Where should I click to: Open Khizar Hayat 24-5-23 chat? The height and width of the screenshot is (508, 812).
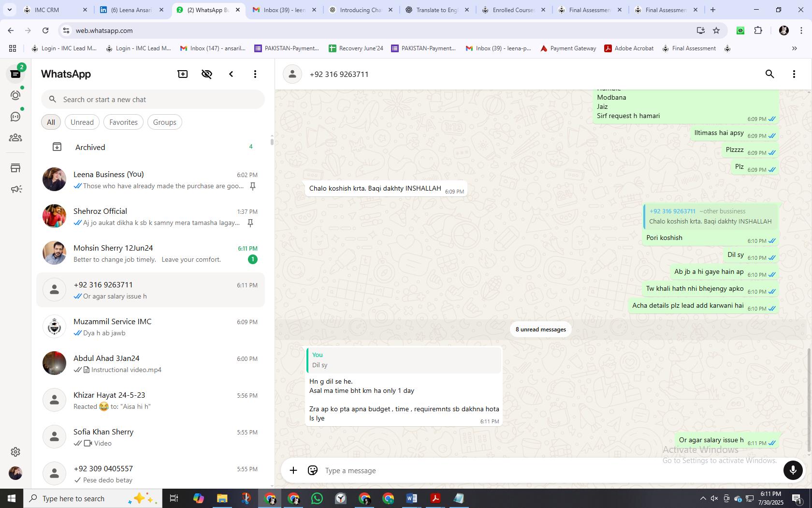151,400
